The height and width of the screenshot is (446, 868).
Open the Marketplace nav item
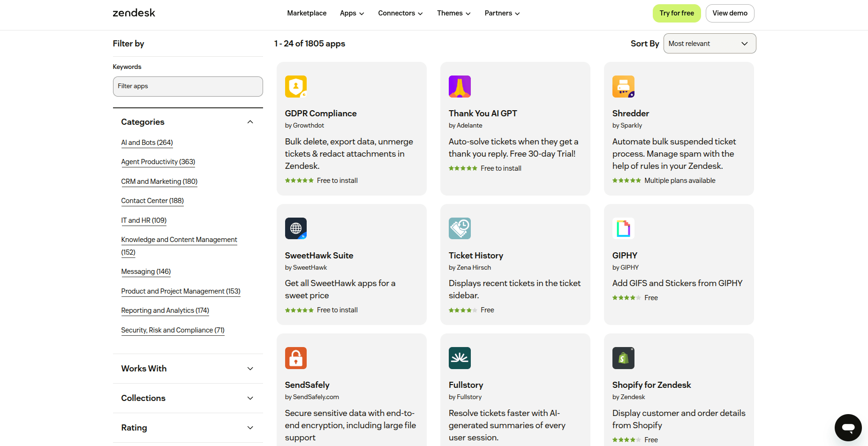point(307,13)
